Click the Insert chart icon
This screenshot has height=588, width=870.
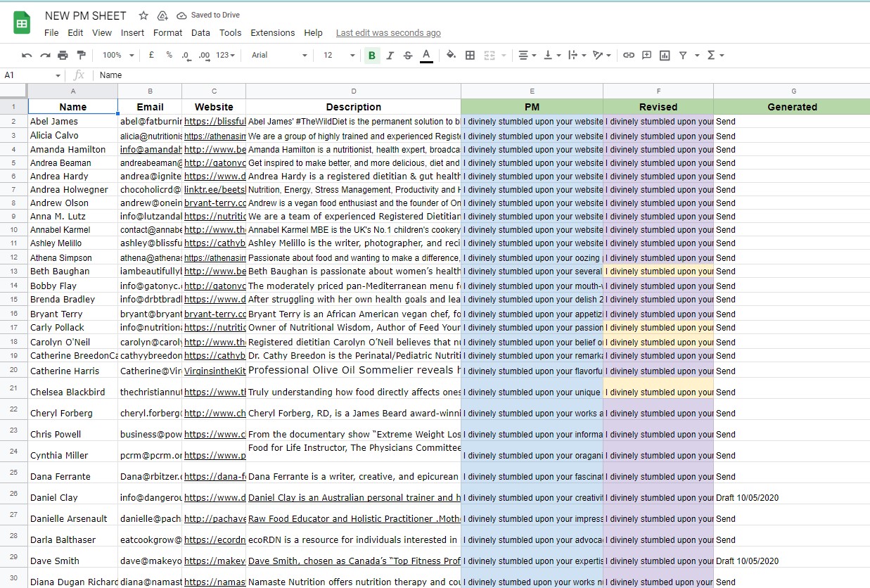tap(665, 55)
